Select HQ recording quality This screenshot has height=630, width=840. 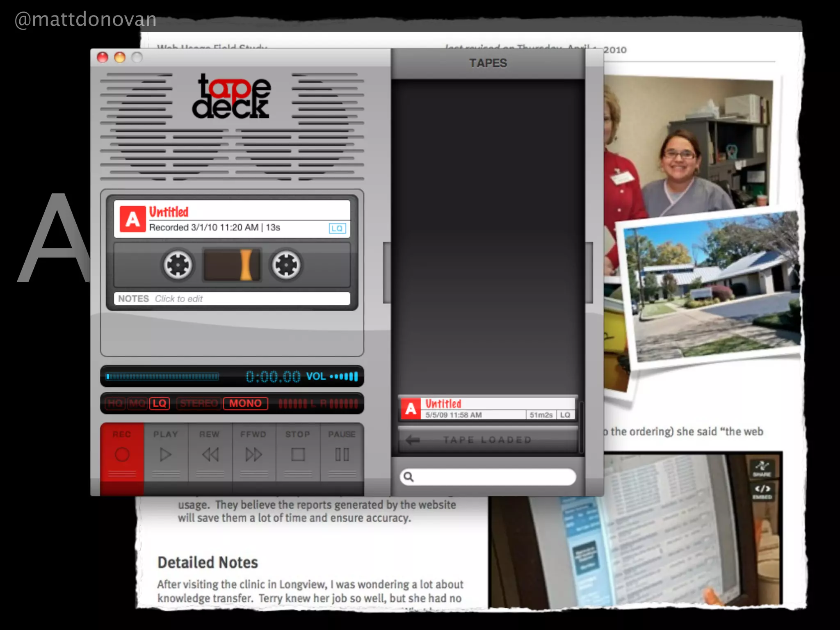[x=115, y=404]
